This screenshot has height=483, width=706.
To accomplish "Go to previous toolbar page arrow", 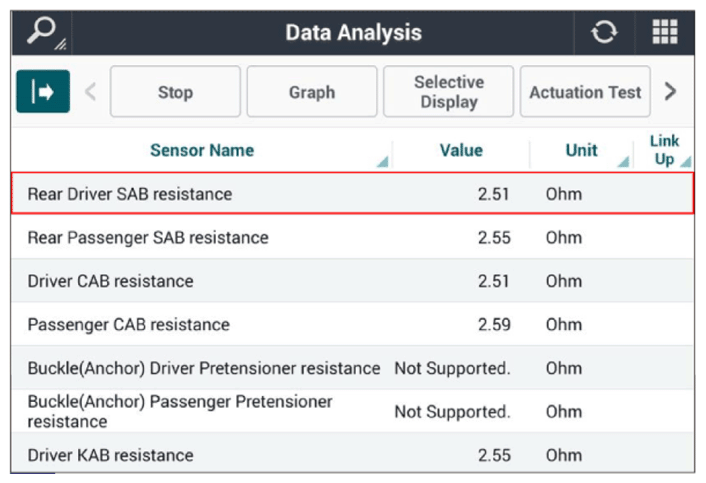I will click(x=91, y=92).
